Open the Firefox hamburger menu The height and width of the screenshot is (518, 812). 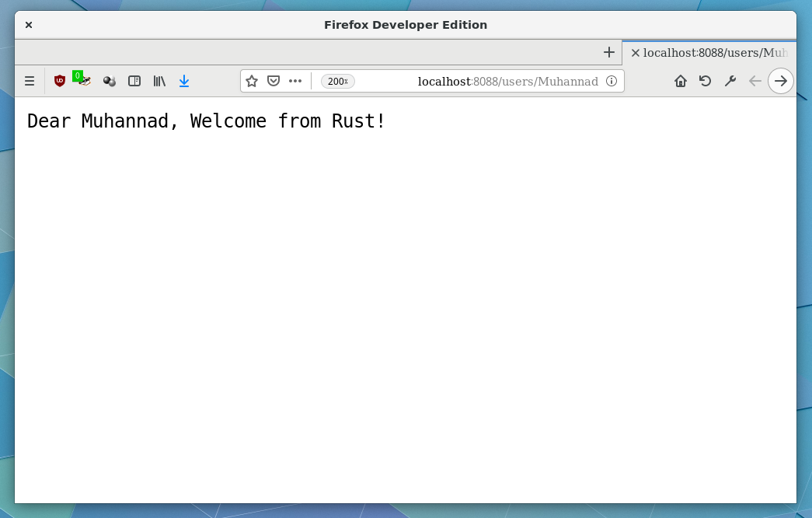tap(30, 81)
